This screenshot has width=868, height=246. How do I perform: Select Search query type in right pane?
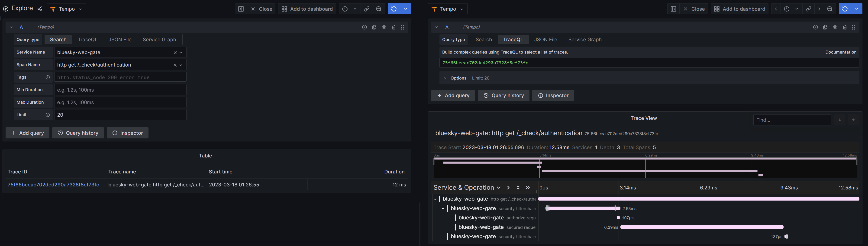click(x=484, y=40)
